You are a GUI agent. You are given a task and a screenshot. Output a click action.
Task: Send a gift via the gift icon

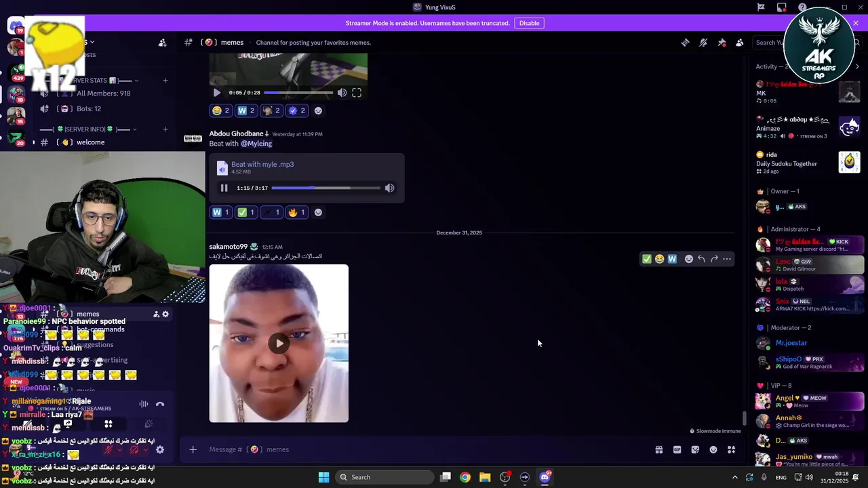click(x=658, y=449)
